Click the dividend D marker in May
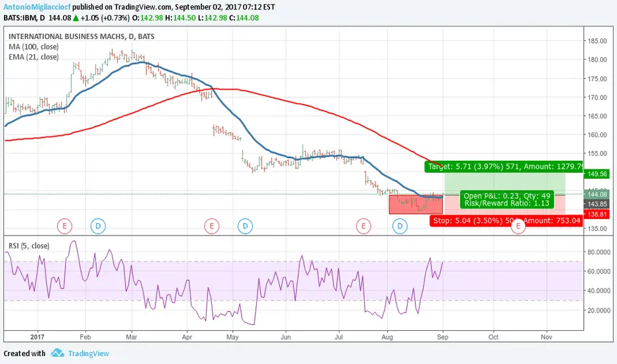The image size is (617, 364). pyautogui.click(x=245, y=226)
